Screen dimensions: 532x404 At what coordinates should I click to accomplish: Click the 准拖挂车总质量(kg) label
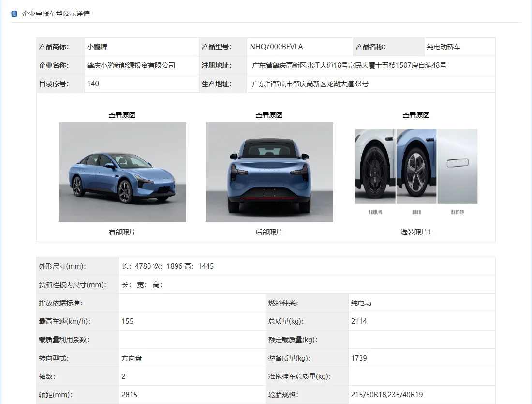299,376
